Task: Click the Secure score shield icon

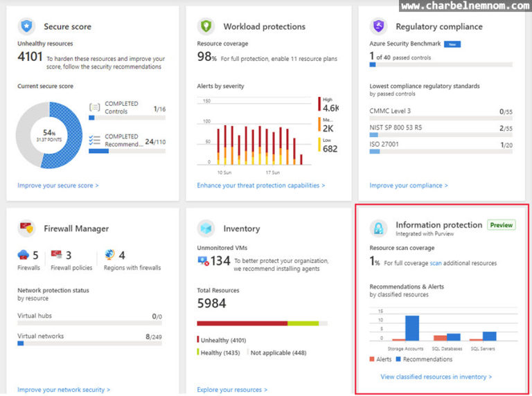Action: 26,26
